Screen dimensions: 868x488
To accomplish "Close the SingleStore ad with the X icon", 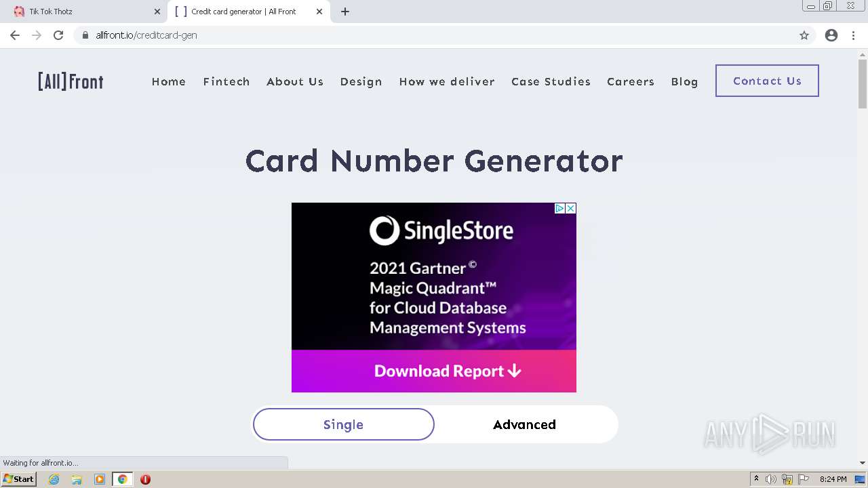I will pyautogui.click(x=571, y=208).
